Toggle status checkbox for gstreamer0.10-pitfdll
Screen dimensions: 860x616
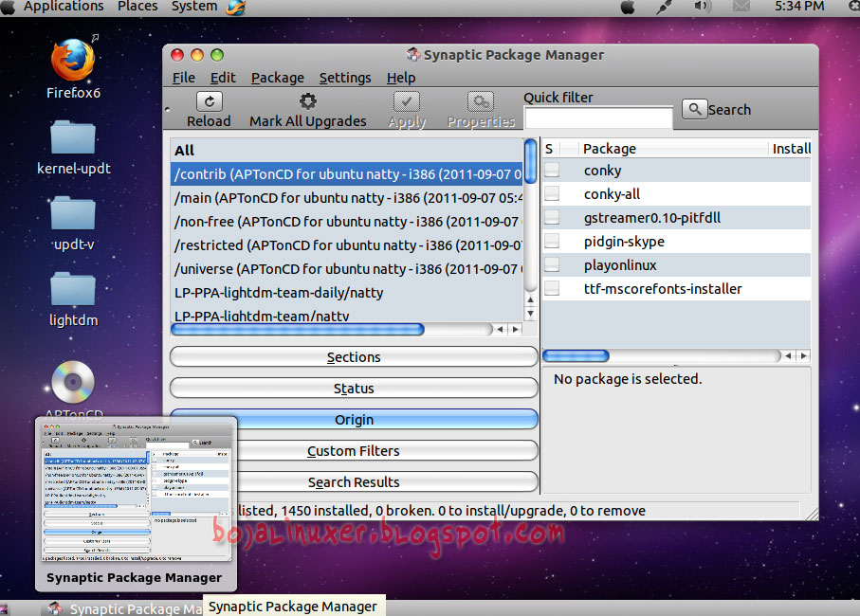552,217
